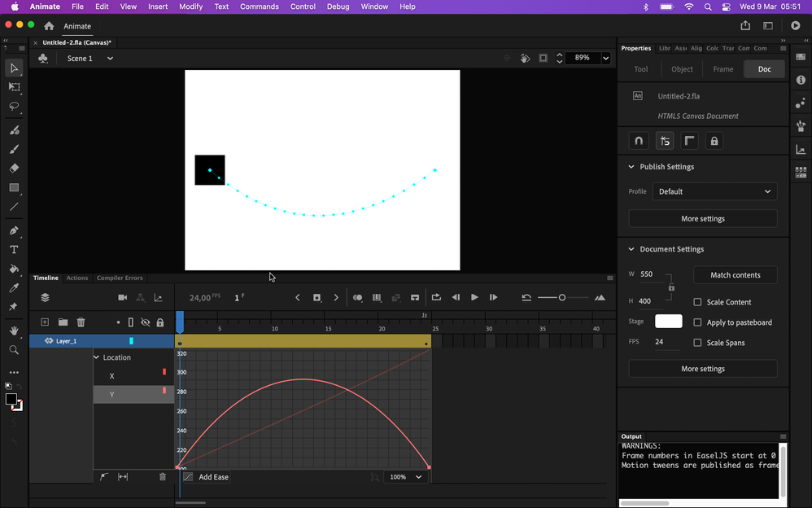Open the Modify menu
Image resolution: width=812 pixels, height=508 pixels.
pos(190,7)
